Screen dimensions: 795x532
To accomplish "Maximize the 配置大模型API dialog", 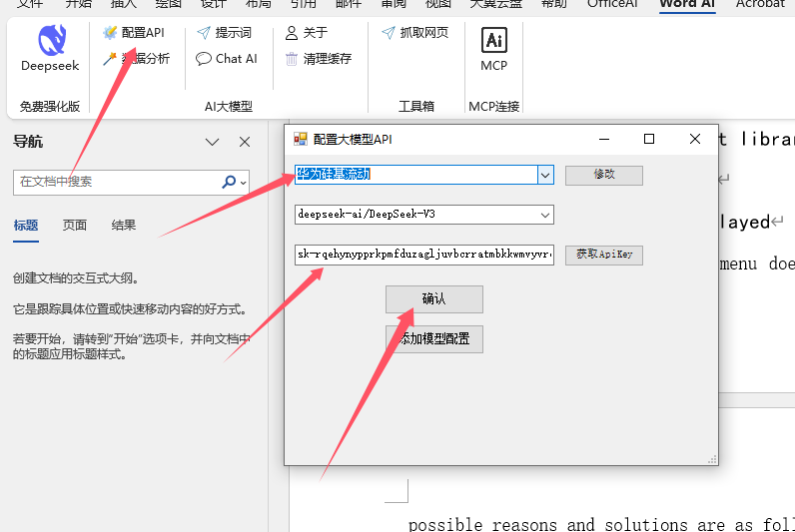I will point(649,139).
